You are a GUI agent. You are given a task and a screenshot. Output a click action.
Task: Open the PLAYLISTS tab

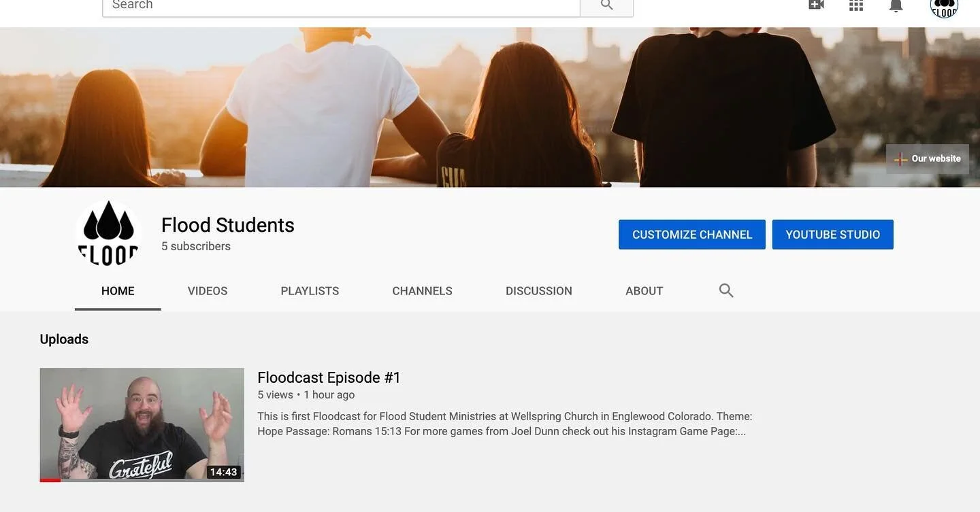[x=310, y=291]
